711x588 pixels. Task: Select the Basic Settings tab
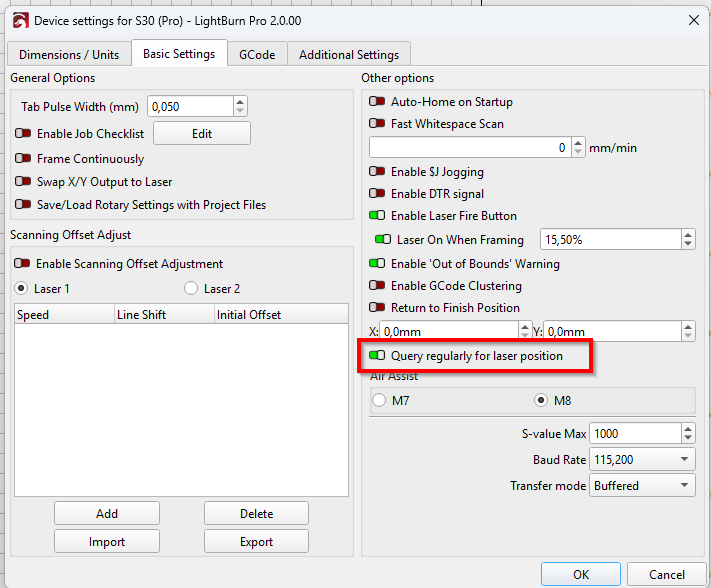click(179, 54)
